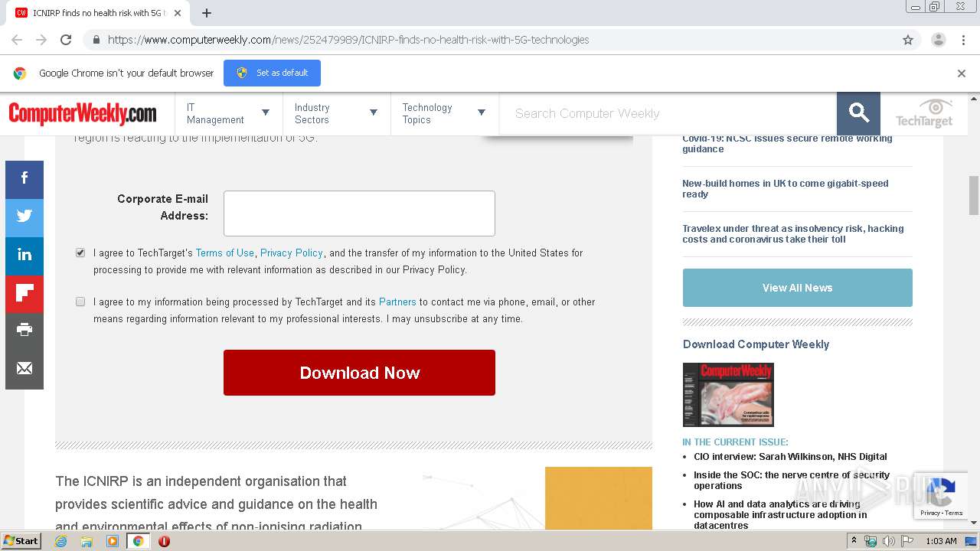Click volume speaker tray icon
The height and width of the screenshot is (551, 980).
889,541
